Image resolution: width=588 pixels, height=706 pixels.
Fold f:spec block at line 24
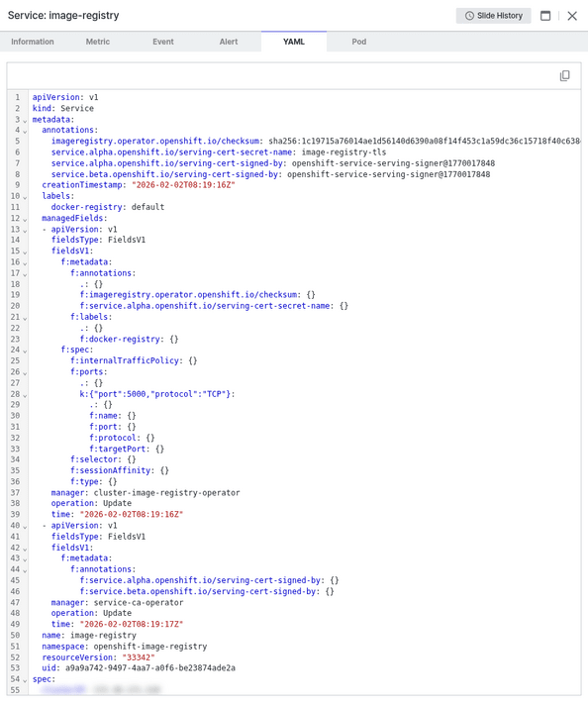25,351
